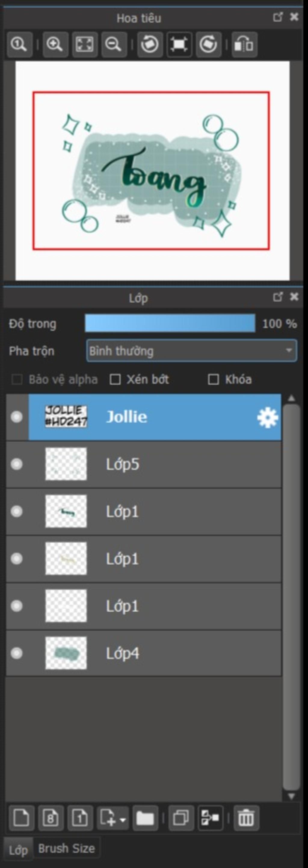308x868 pixels.
Task: Select the Lớp4 layer thumbnail
Action: point(66,653)
